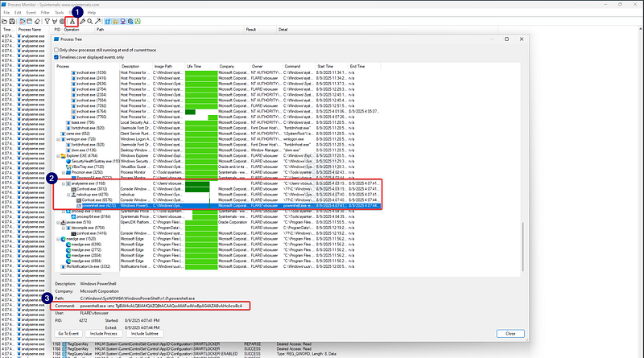Click the Process Tree vertical scrollbar
The height and width of the screenshot is (358, 644).
click(x=522, y=246)
